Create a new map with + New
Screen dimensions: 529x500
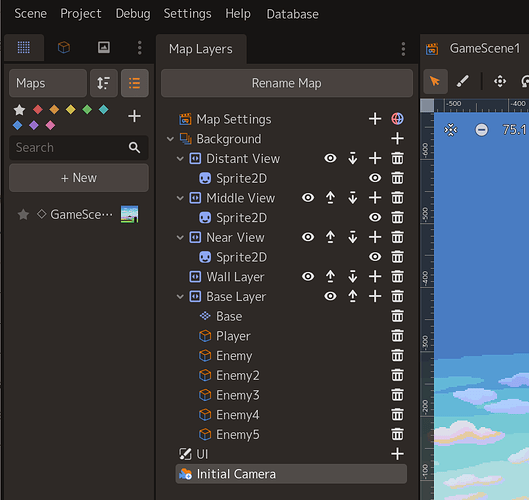pyautogui.click(x=79, y=178)
